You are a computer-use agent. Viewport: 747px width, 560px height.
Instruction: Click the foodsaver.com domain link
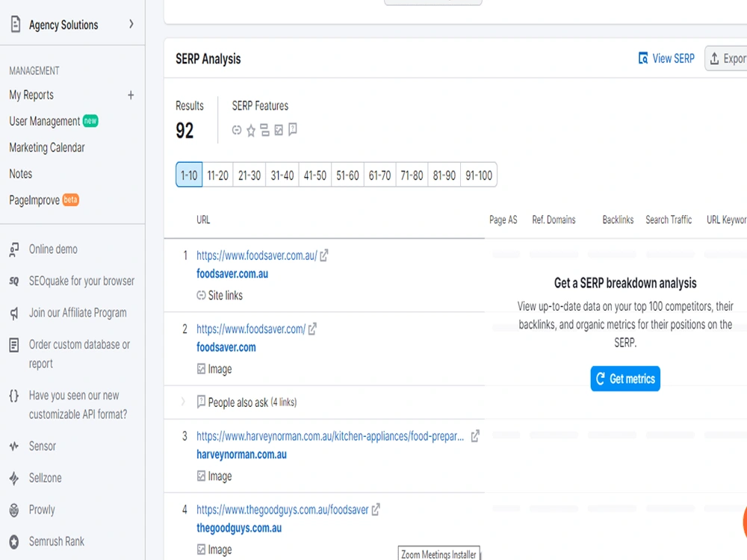coord(226,348)
